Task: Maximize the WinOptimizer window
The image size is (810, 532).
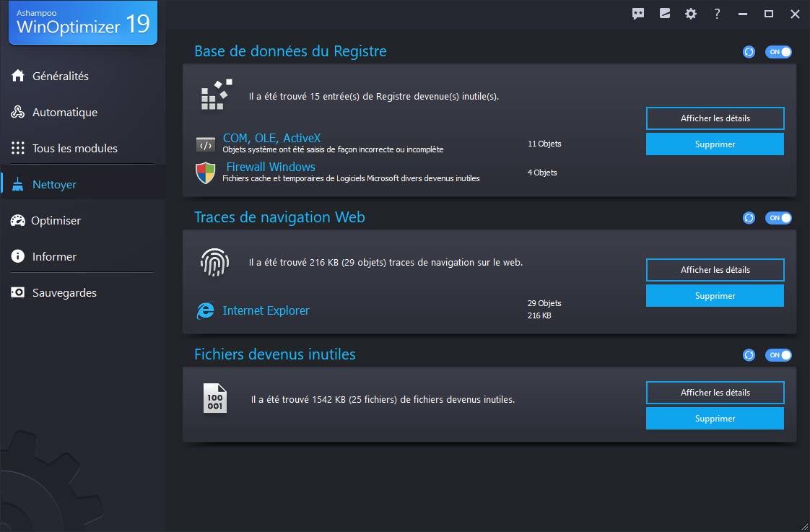Action: pos(769,14)
